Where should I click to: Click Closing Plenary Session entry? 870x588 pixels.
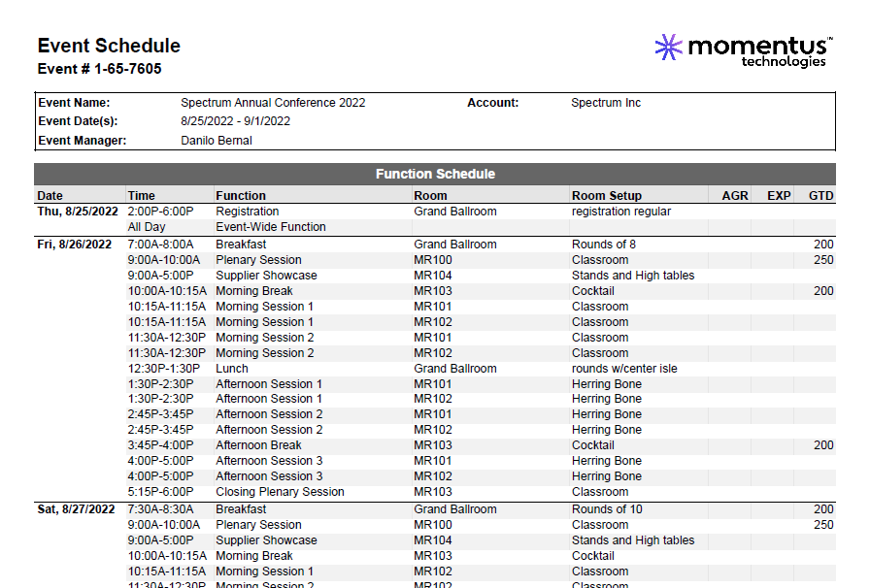pyautogui.click(x=281, y=492)
